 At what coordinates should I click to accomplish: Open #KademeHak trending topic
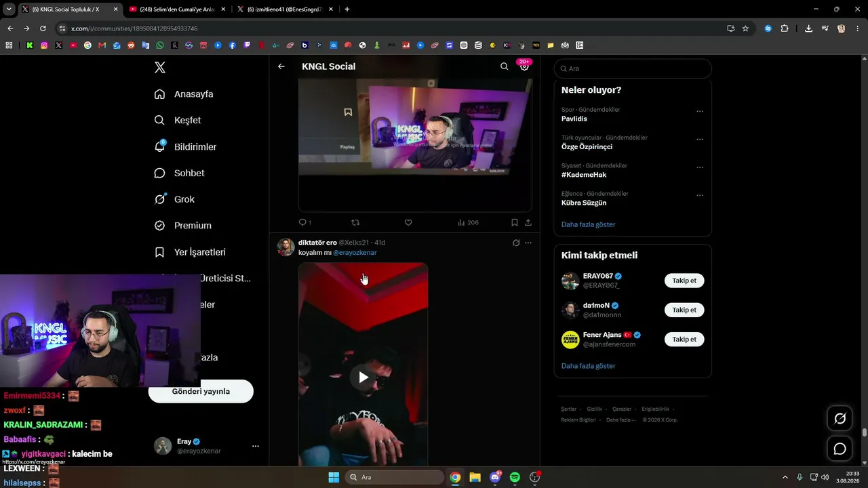[x=584, y=175]
